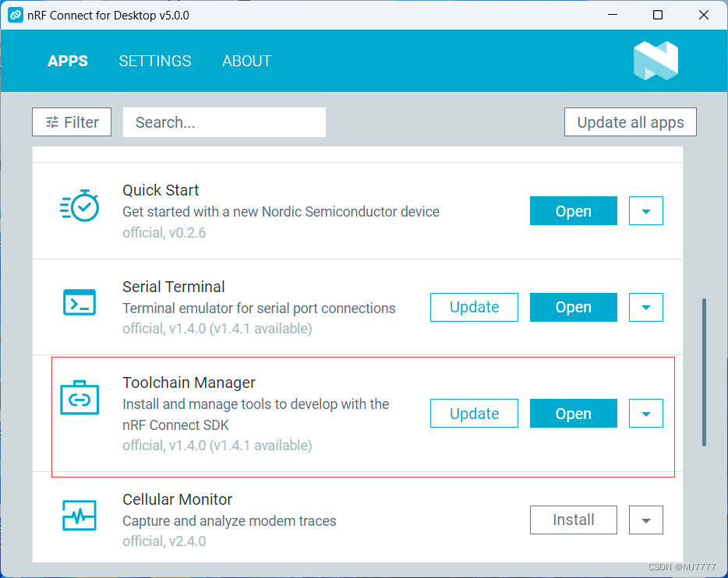Screen dimensions: 728x578
Task: Click the nRF Connect title bar icon
Action: (x=16, y=15)
